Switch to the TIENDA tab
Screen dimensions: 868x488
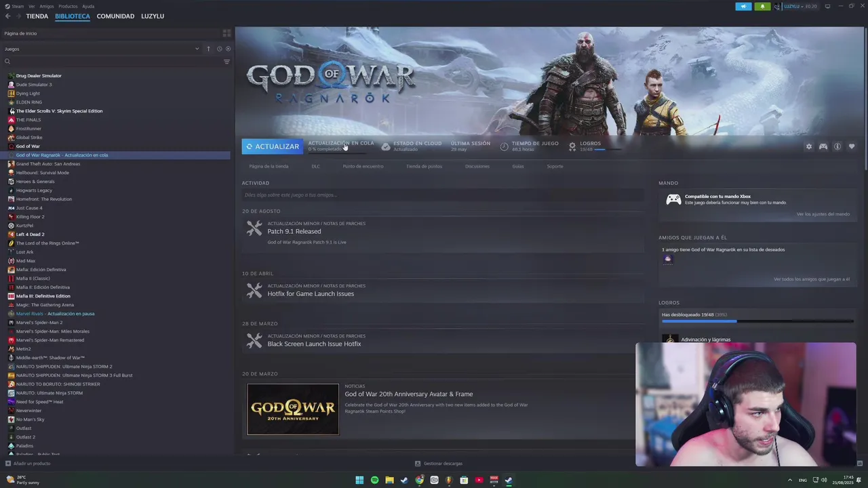pos(37,16)
